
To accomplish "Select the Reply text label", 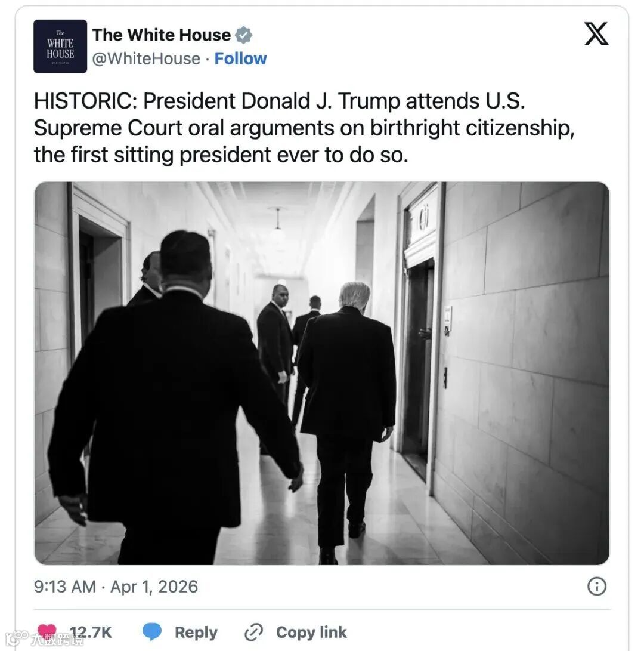I will tap(196, 633).
